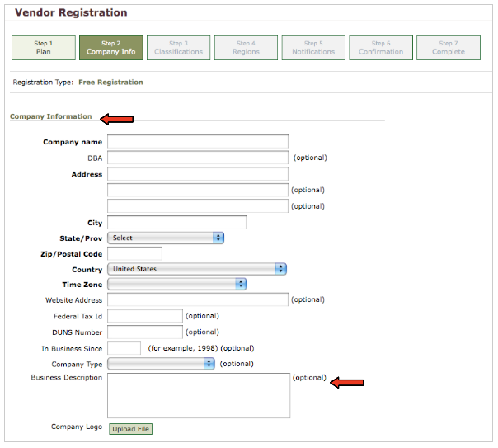
Task: Click the Upload File button
Action: click(x=131, y=429)
